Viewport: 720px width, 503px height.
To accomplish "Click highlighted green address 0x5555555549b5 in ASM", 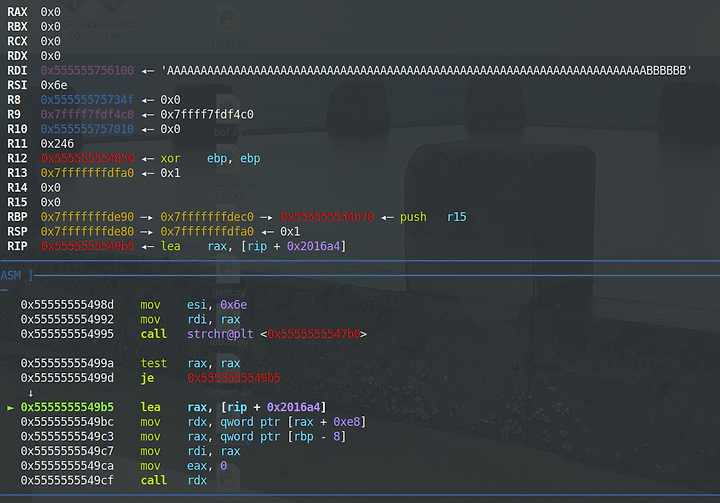I will (67, 408).
